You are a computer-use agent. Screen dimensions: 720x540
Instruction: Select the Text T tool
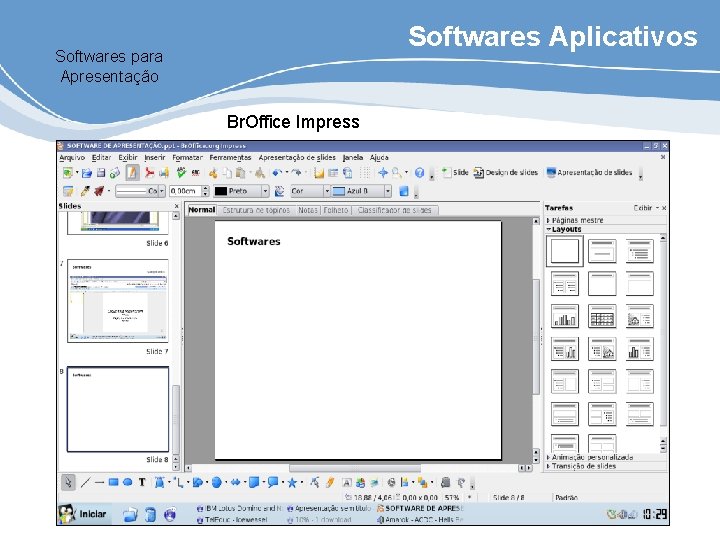click(x=142, y=483)
